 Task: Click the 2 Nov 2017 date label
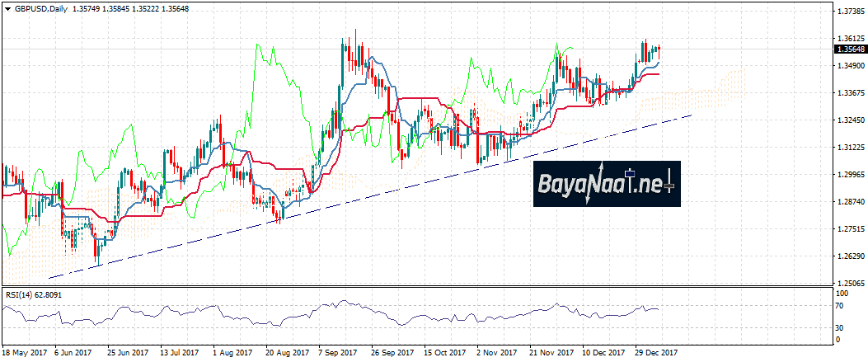(499, 352)
